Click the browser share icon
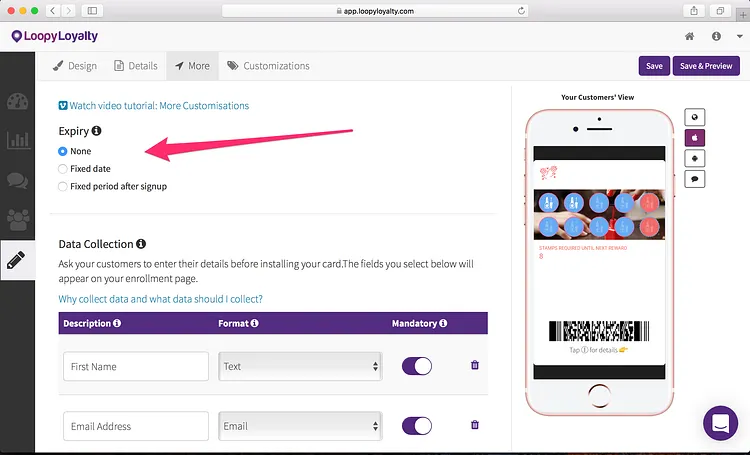The width and height of the screenshot is (750, 455). click(694, 11)
